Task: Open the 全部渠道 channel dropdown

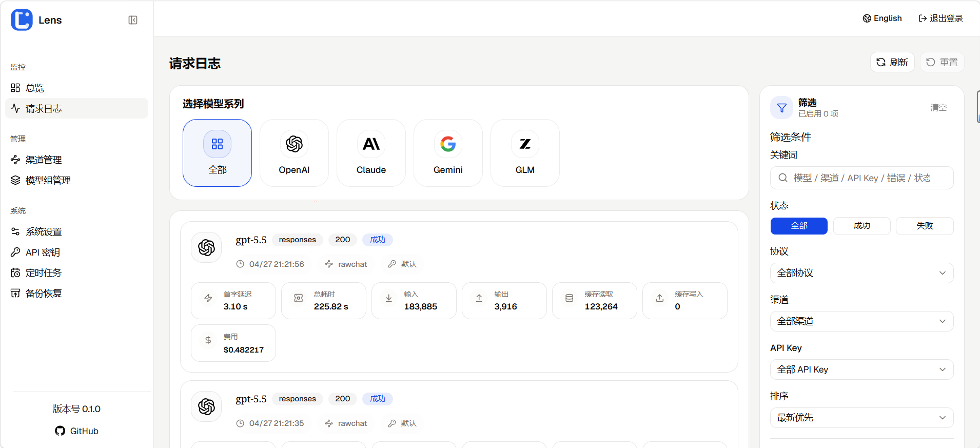Action: (x=861, y=321)
